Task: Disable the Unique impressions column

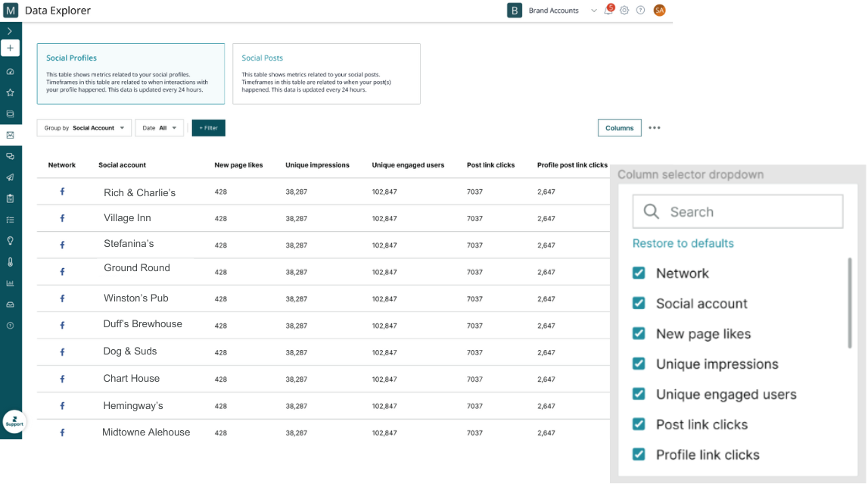Action: [x=639, y=364]
